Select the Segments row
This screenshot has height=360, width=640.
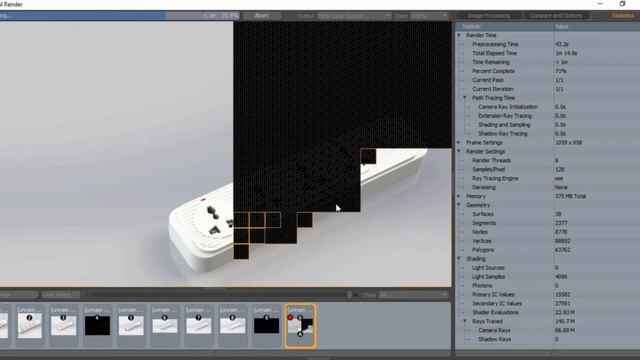click(x=548, y=223)
